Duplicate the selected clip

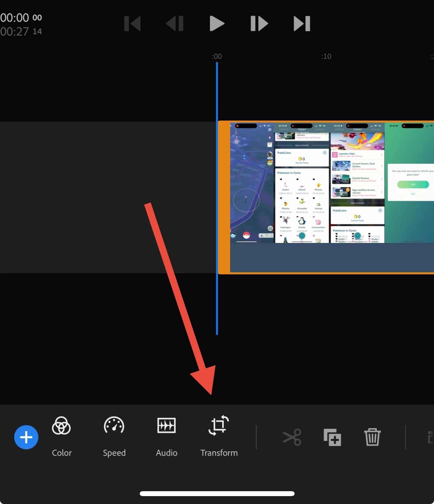pos(332,437)
